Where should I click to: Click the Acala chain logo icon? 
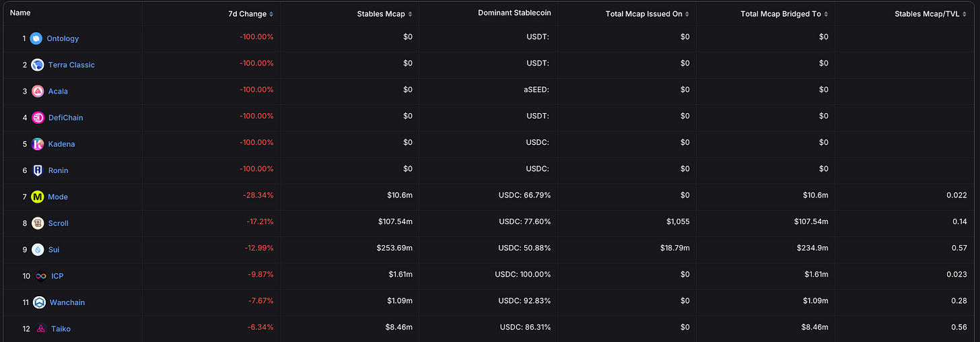click(x=38, y=91)
